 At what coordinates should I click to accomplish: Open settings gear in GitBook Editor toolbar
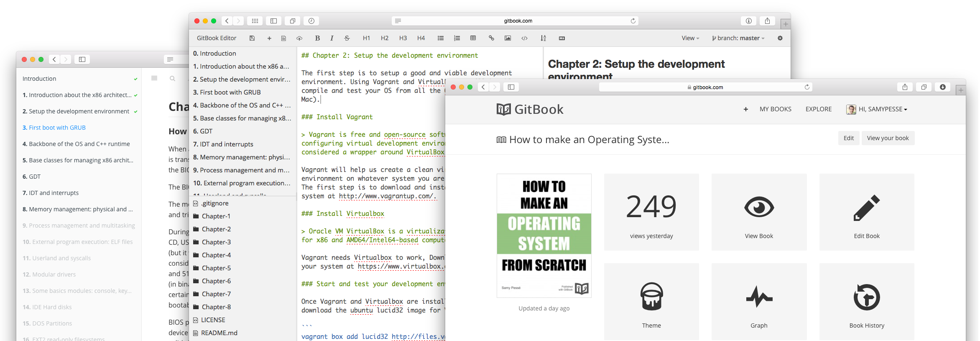780,38
